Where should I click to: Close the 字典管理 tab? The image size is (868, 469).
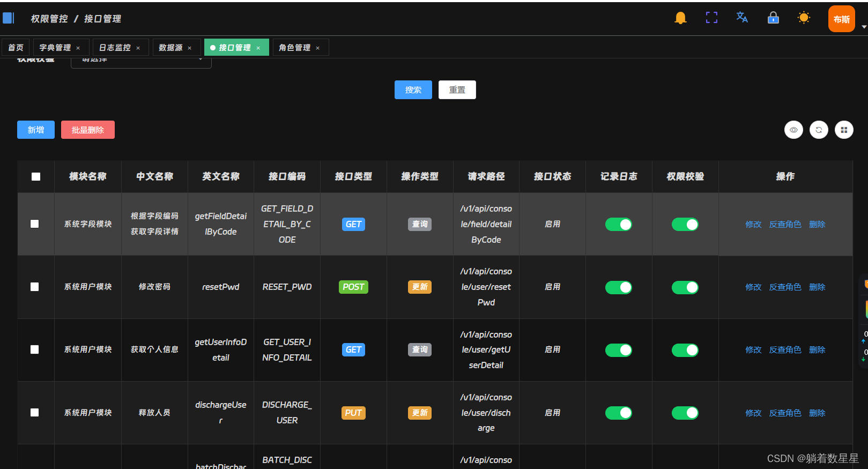(78, 48)
